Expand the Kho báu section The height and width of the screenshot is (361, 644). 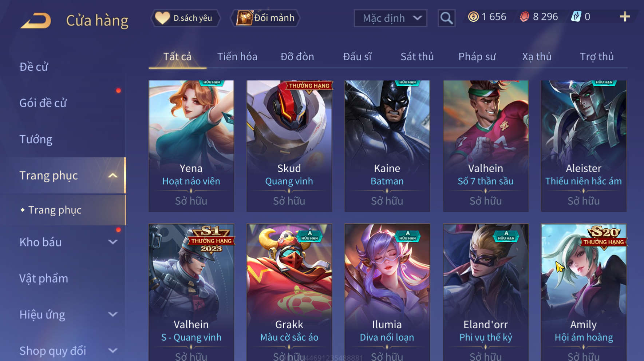(x=113, y=242)
